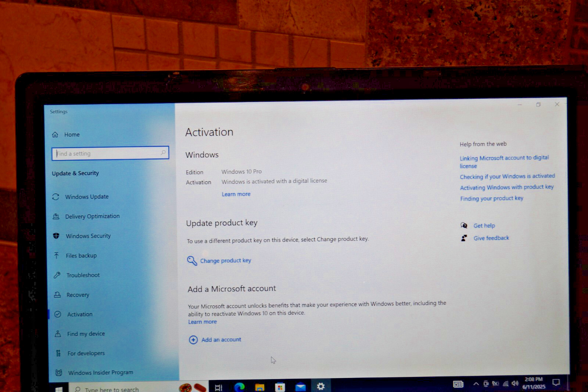The image size is (588, 392).
Task: Click Give feedback link
Action: [491, 238]
